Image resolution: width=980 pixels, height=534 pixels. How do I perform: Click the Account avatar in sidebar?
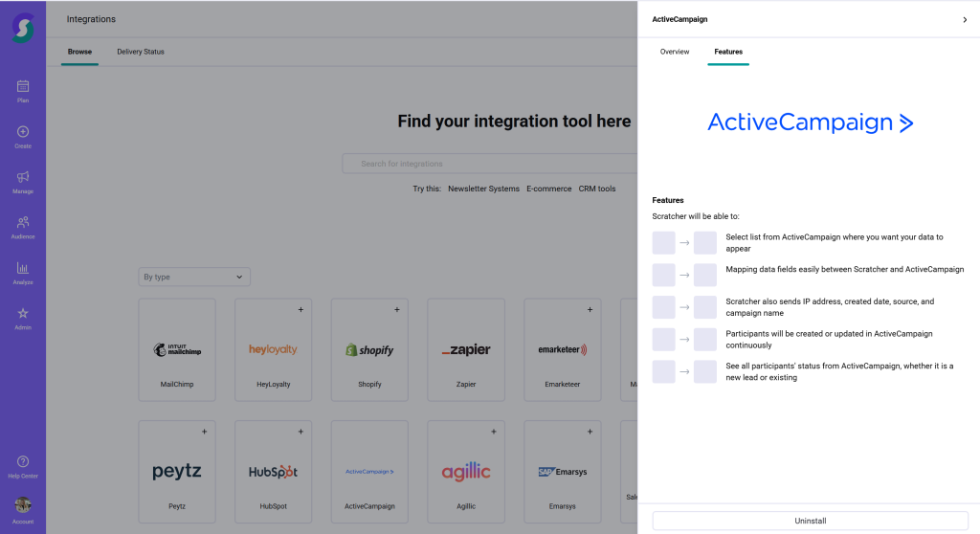(x=23, y=505)
